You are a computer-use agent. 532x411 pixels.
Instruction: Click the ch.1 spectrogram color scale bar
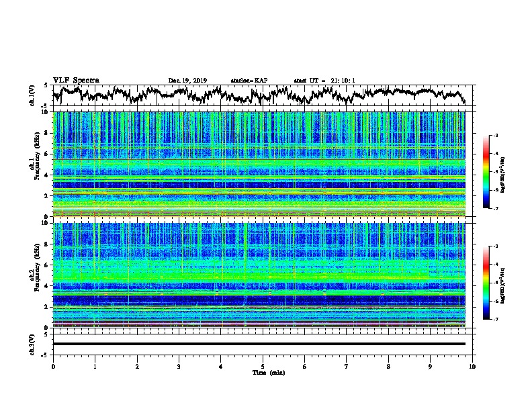tap(486, 172)
